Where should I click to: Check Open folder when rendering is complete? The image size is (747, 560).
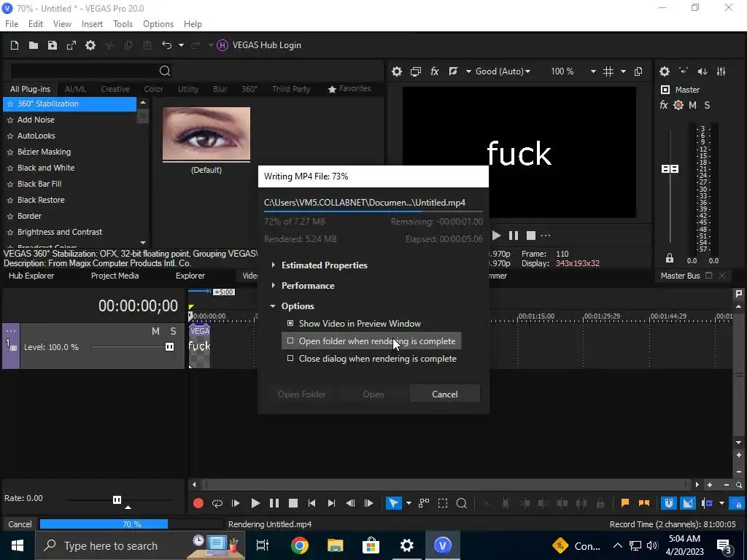(x=290, y=341)
